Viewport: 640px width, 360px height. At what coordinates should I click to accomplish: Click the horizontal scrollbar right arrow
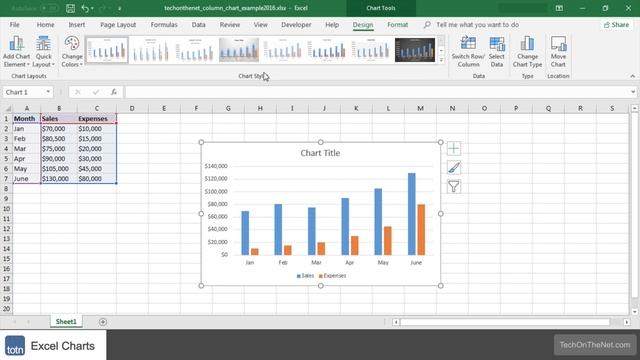click(627, 322)
